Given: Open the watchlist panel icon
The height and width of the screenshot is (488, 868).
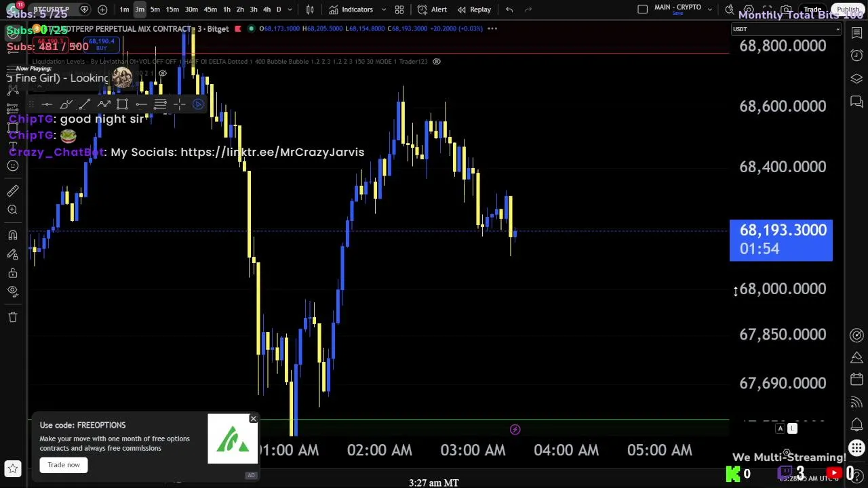Looking at the screenshot, I should click(x=856, y=33).
